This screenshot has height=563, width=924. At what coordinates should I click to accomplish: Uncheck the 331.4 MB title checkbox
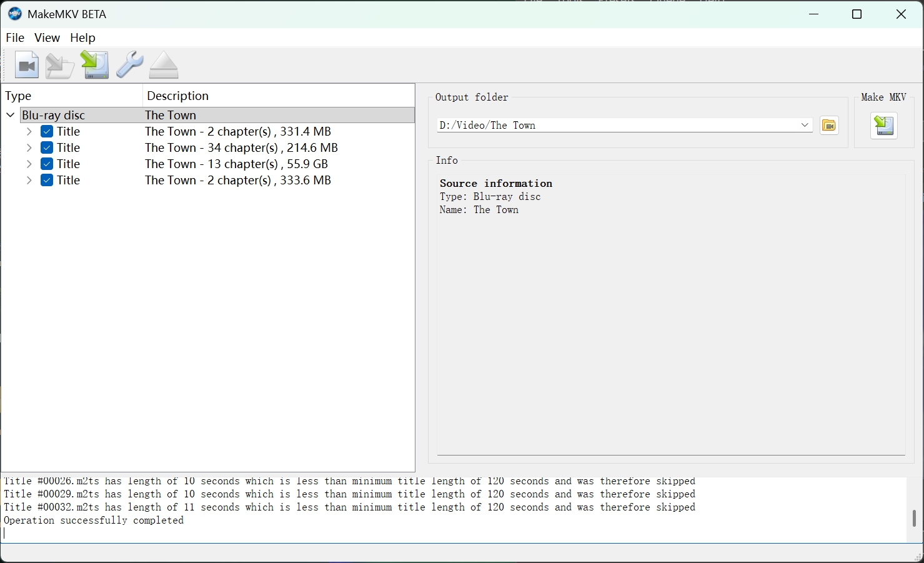click(47, 131)
